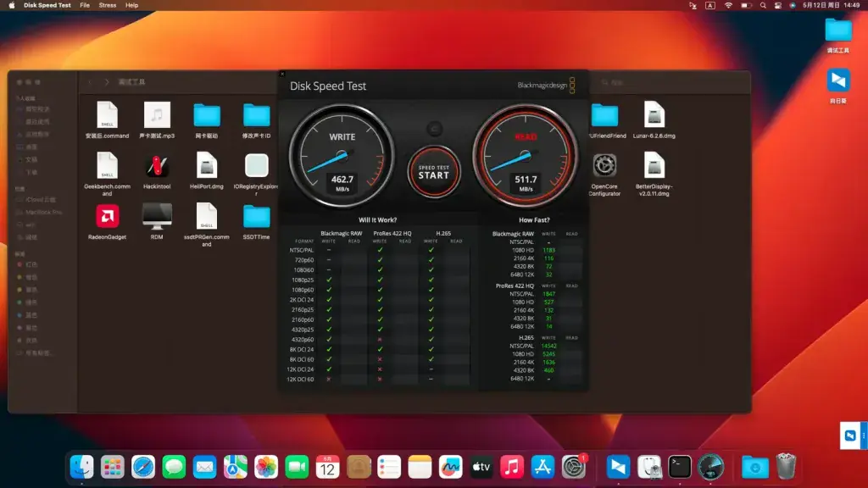Select 声卡测试.mp3 audio file in Finder
Image resolution: width=868 pixels, height=488 pixels.
pos(157,120)
